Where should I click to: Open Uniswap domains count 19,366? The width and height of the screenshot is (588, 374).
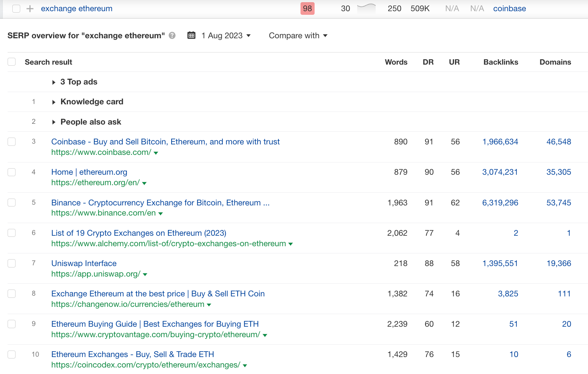click(559, 263)
